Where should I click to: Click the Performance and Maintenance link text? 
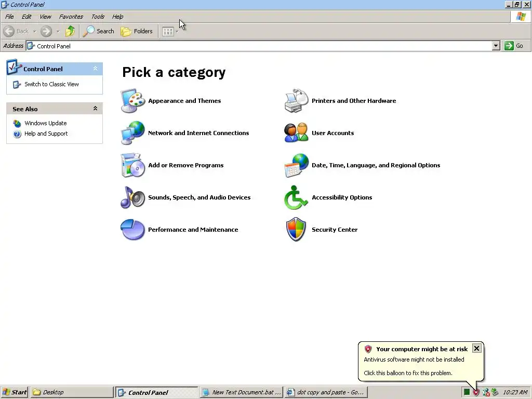(193, 230)
